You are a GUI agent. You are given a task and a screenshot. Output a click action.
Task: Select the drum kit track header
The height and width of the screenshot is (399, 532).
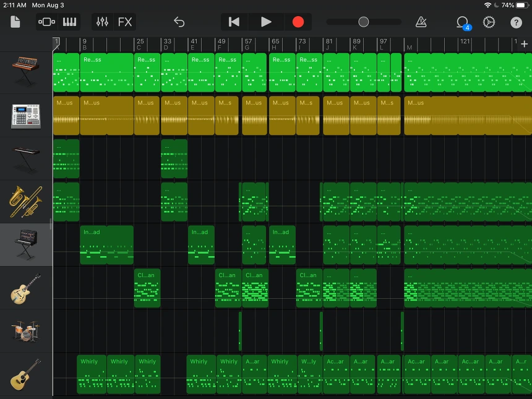[26, 331]
